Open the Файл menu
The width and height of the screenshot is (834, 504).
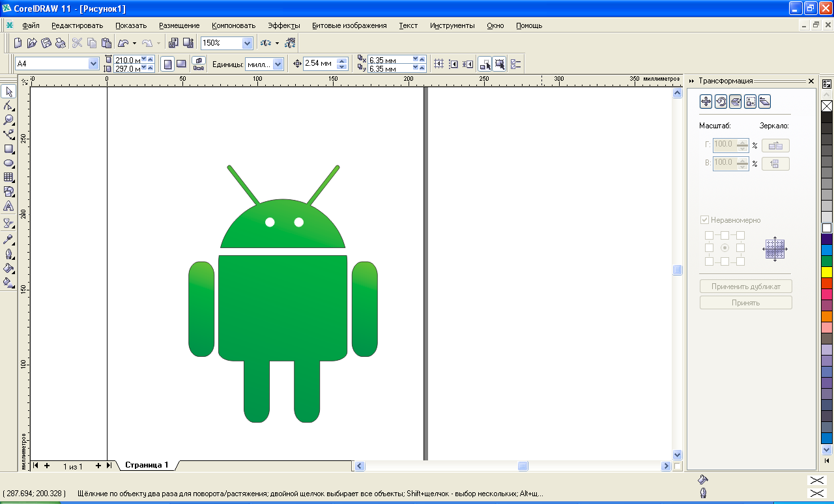tap(31, 25)
